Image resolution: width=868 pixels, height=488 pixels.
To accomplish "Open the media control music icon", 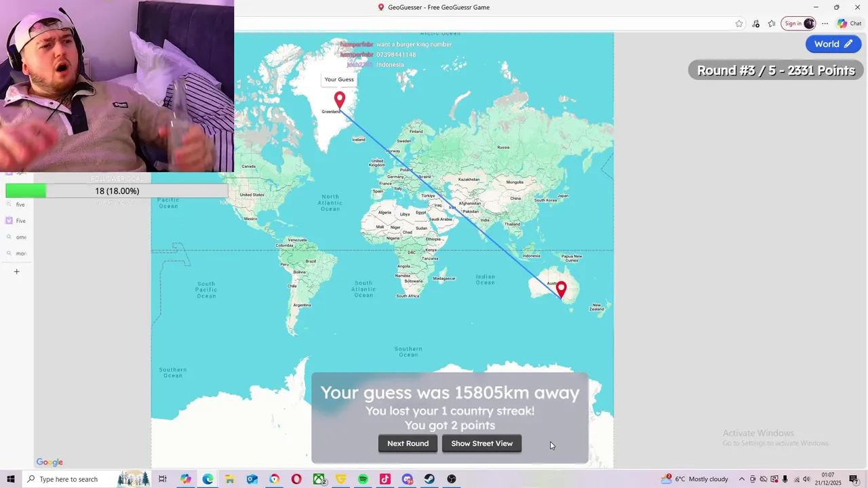I will [756, 24].
